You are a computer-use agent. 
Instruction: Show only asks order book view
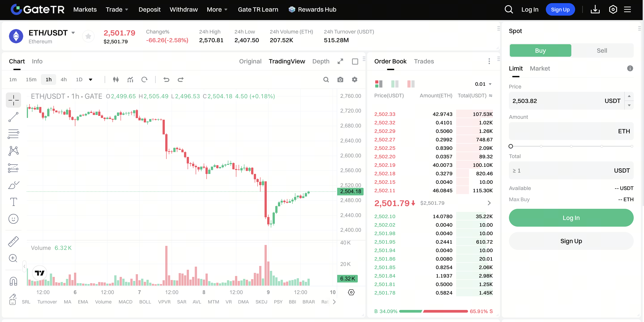point(411,84)
